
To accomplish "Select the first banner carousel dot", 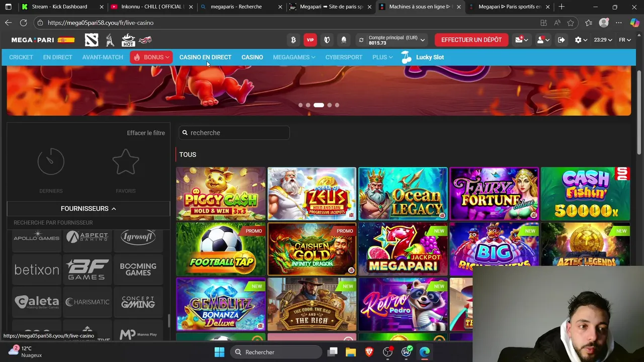I will click(x=300, y=105).
